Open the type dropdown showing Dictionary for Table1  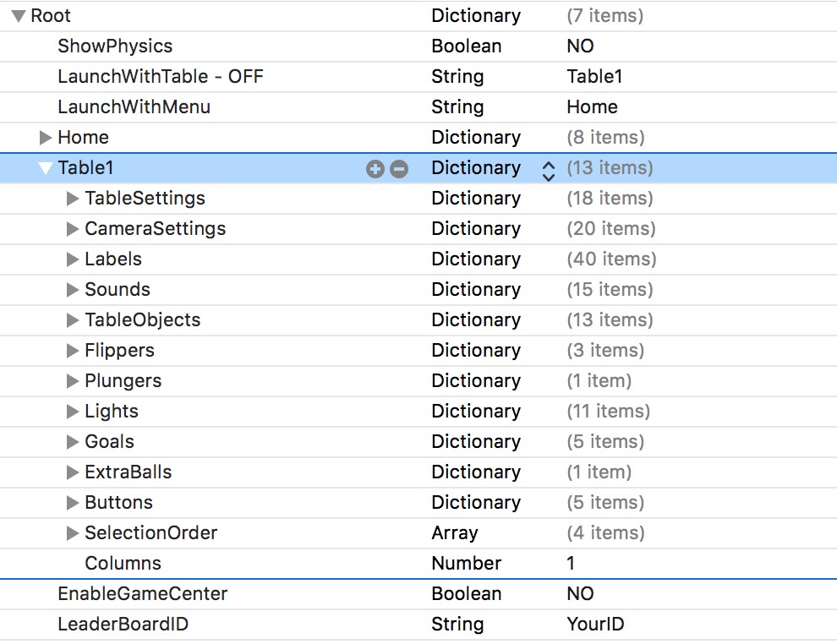click(549, 168)
